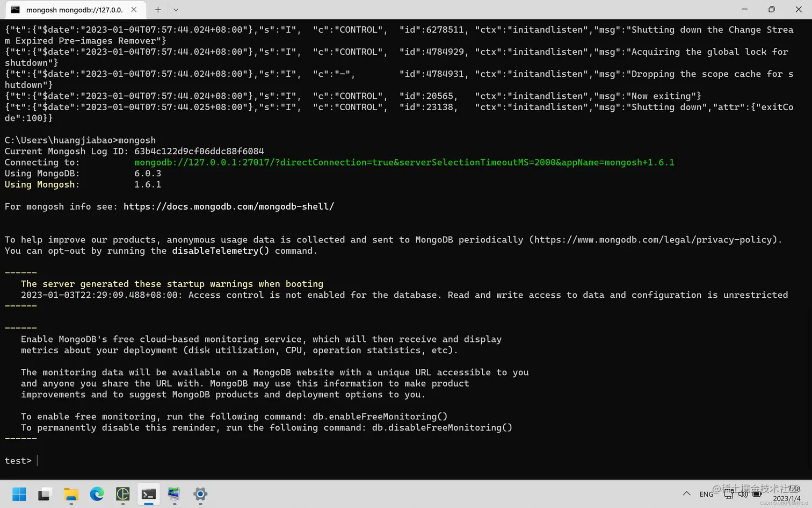Click the MongoDB version 6.0.3 value
This screenshot has height=508, width=812.
148,174
